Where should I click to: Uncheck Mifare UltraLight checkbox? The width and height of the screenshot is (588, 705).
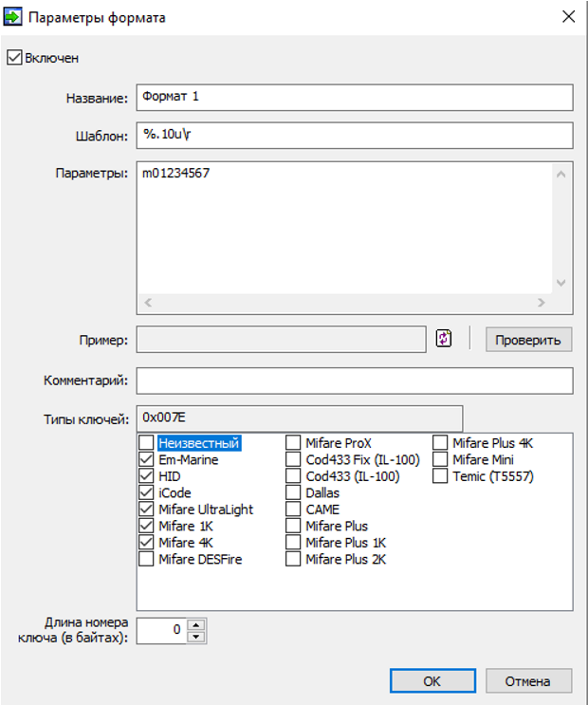pyautogui.click(x=146, y=510)
